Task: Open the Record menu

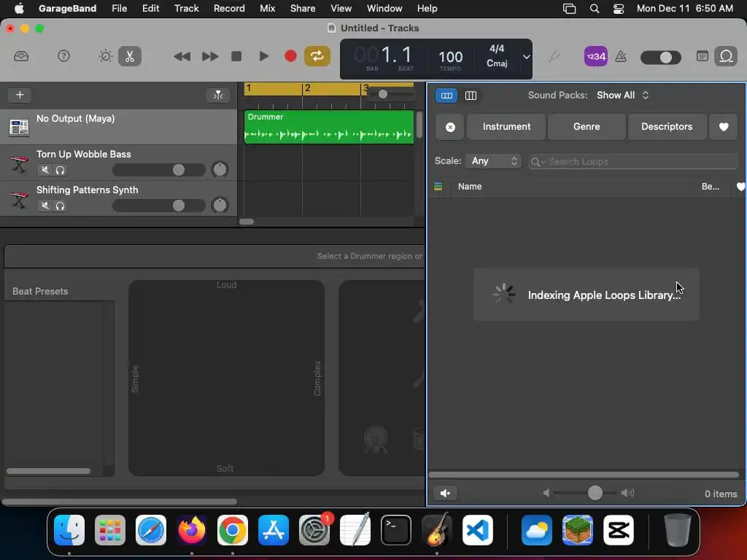Action: click(x=229, y=8)
